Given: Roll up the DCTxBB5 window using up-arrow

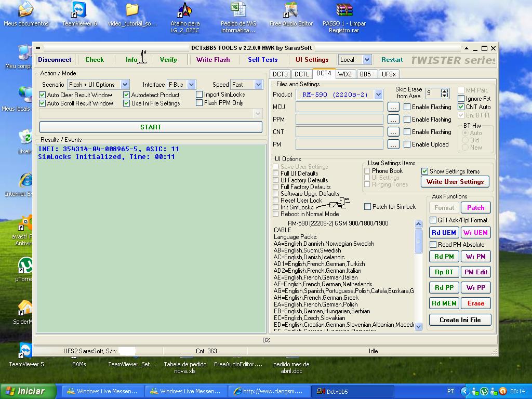Looking at the screenshot, I should tap(467, 48).
